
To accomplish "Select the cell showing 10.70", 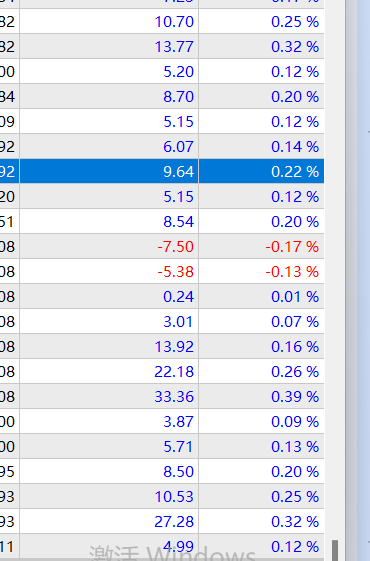I will click(x=174, y=22).
